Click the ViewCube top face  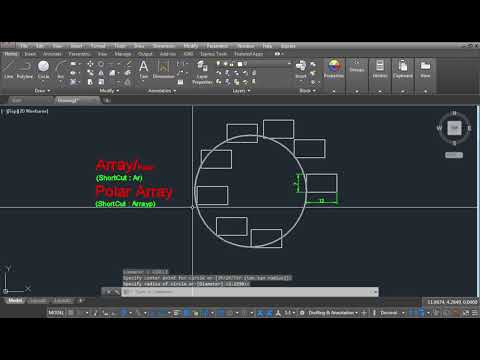(454, 128)
